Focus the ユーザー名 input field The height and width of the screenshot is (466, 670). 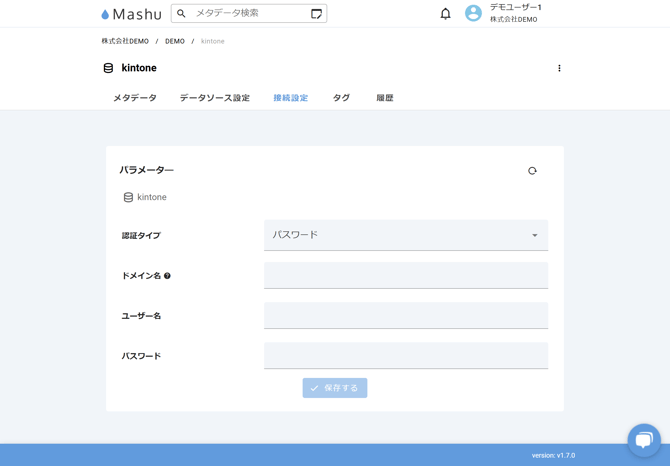click(405, 316)
